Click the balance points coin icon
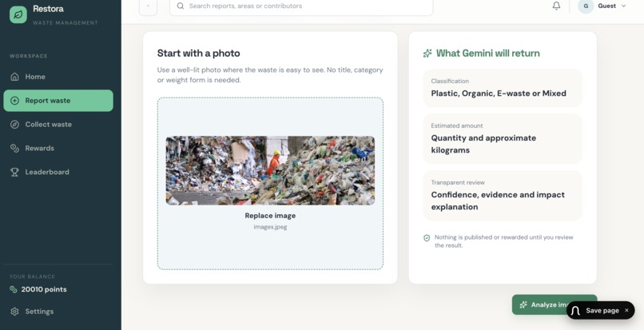Image resolution: width=644 pixels, height=330 pixels. coord(13,290)
